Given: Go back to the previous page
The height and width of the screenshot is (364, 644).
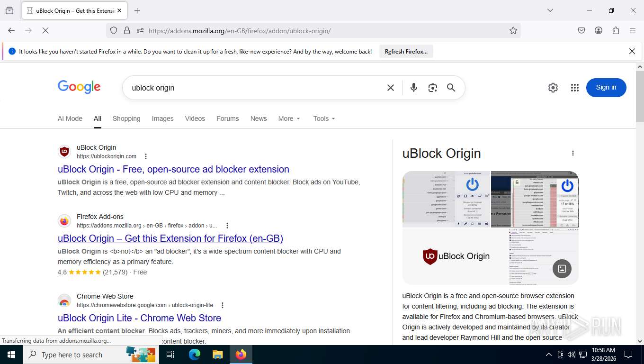Looking at the screenshot, I should pyautogui.click(x=11, y=30).
